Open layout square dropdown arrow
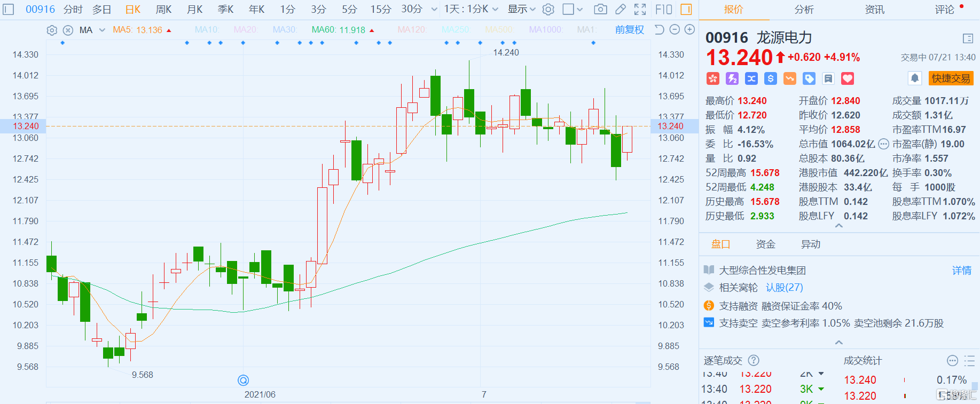The image size is (980, 404). click(580, 9)
